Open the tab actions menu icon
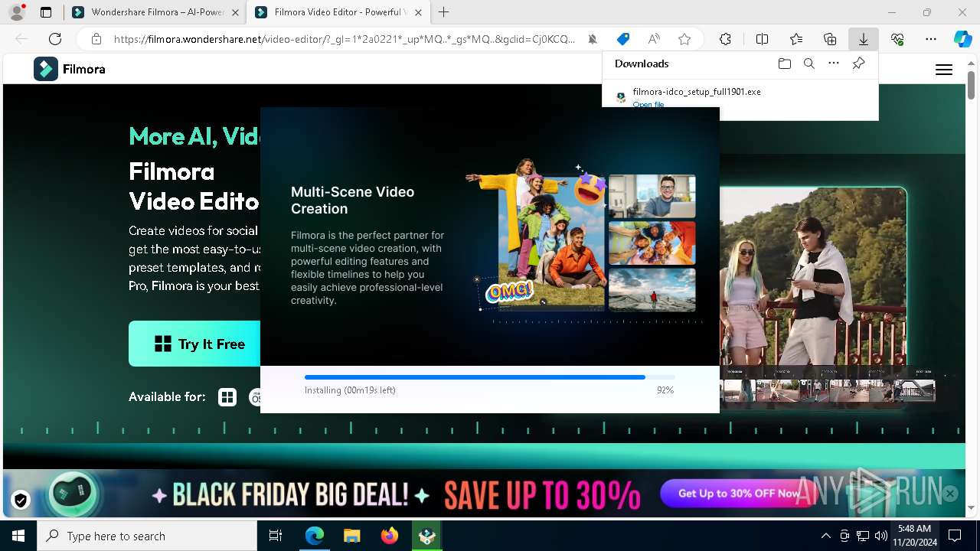 click(46, 12)
